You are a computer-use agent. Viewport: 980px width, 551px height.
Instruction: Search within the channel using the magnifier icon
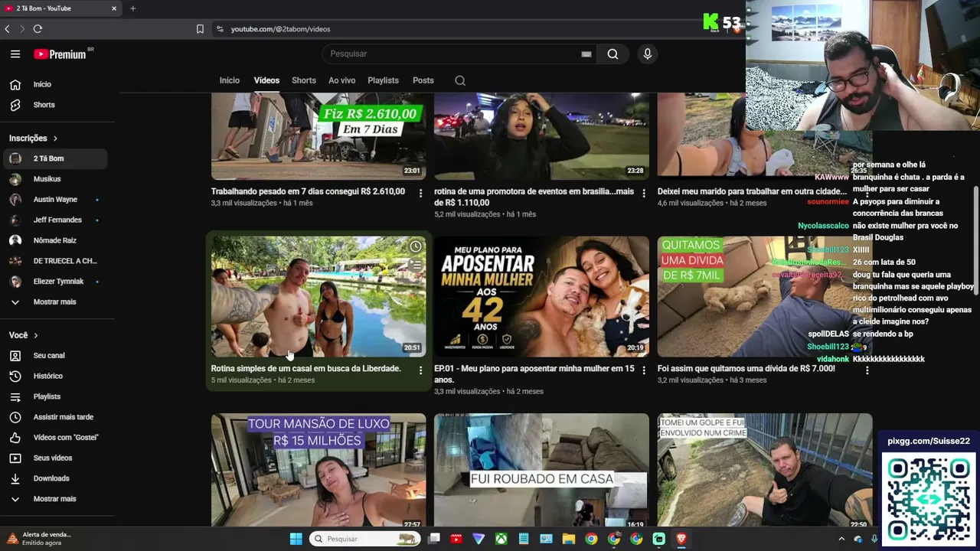pyautogui.click(x=460, y=80)
